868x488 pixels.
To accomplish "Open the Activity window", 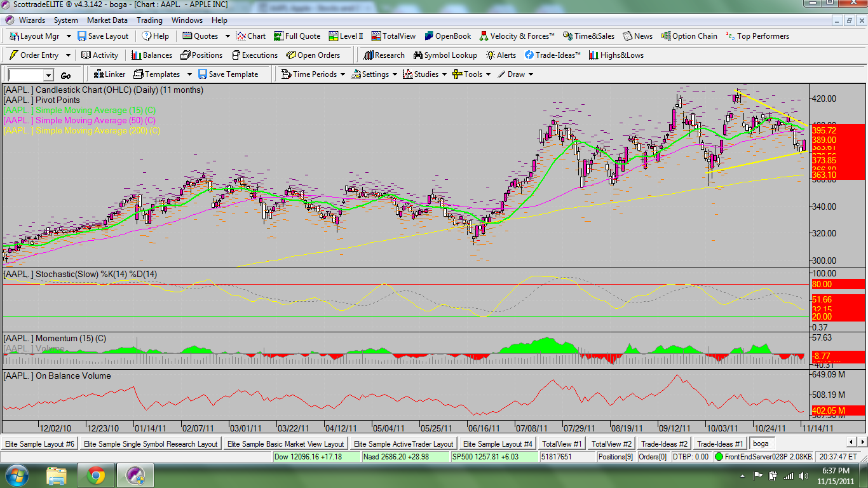I will [100, 55].
